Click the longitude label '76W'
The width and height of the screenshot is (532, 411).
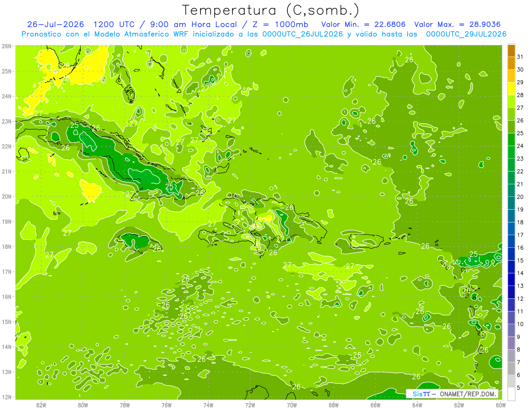coord(167,405)
